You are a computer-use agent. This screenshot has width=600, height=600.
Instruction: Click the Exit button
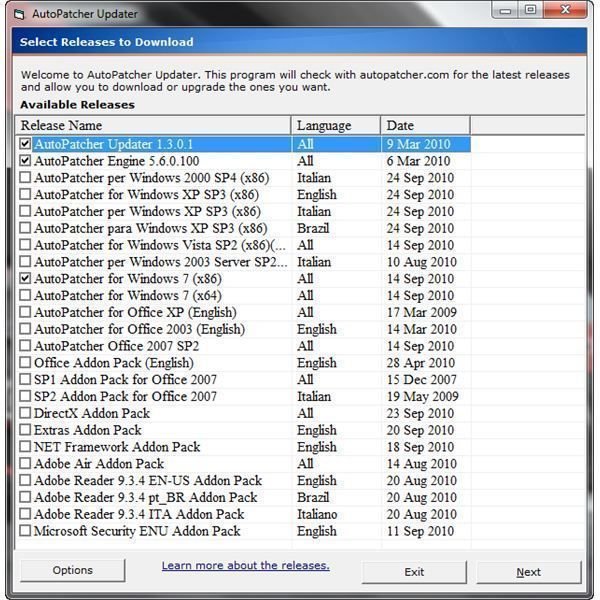[x=414, y=572]
